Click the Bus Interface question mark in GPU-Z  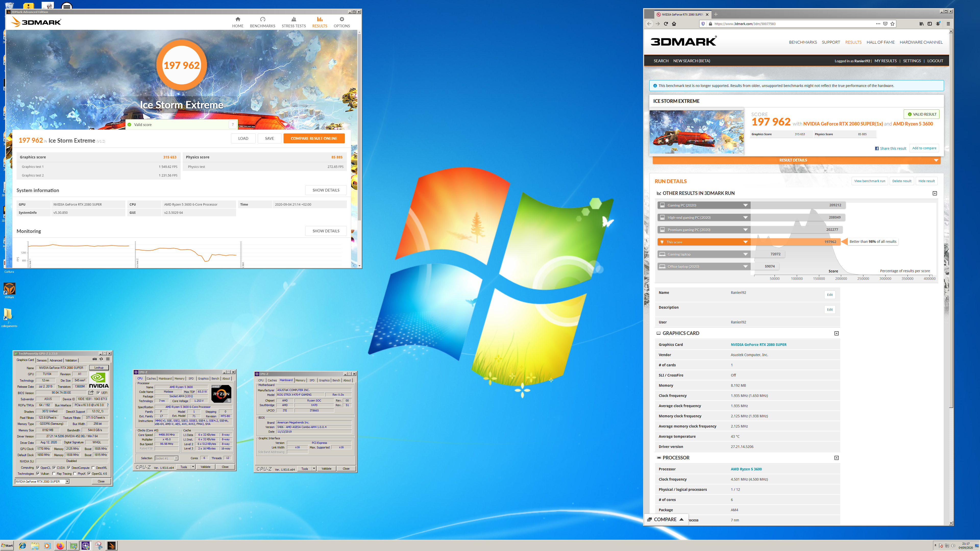(108, 405)
